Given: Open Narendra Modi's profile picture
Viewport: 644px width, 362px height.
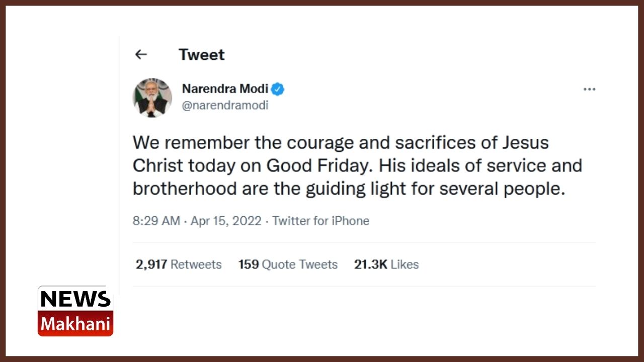Looking at the screenshot, I should [152, 98].
